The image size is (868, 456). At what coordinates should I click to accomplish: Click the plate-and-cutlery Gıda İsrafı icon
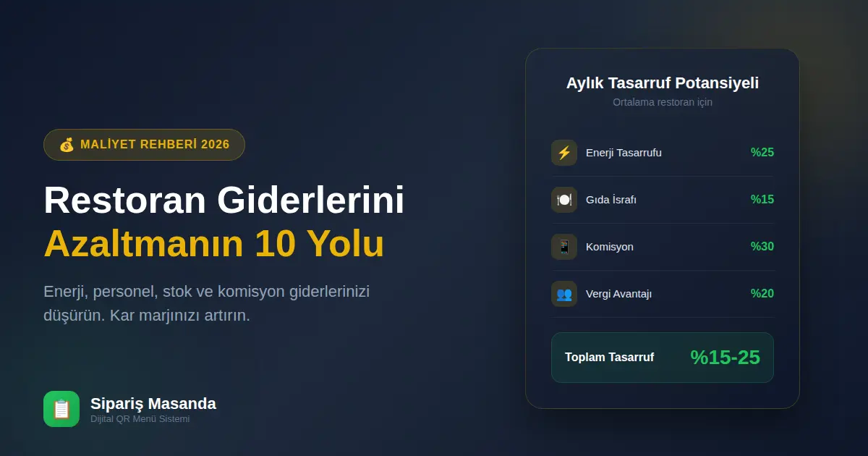click(564, 200)
